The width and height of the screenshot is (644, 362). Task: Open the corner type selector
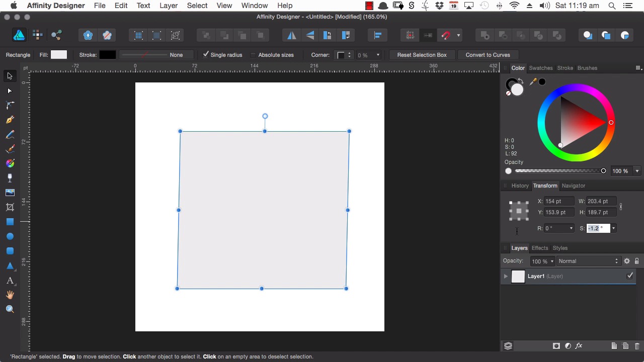[x=344, y=55]
